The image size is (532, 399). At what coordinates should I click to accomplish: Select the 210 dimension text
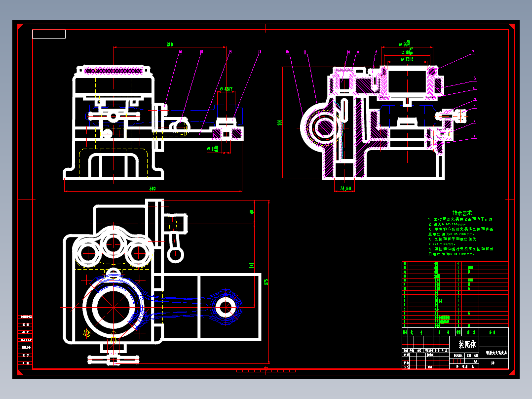click(x=170, y=44)
